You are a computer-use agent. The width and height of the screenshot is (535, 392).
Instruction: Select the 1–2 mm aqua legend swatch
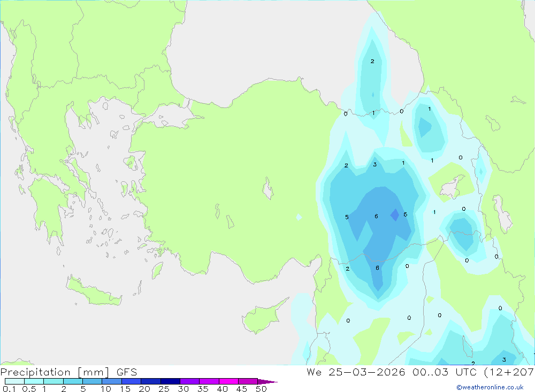[53, 381]
